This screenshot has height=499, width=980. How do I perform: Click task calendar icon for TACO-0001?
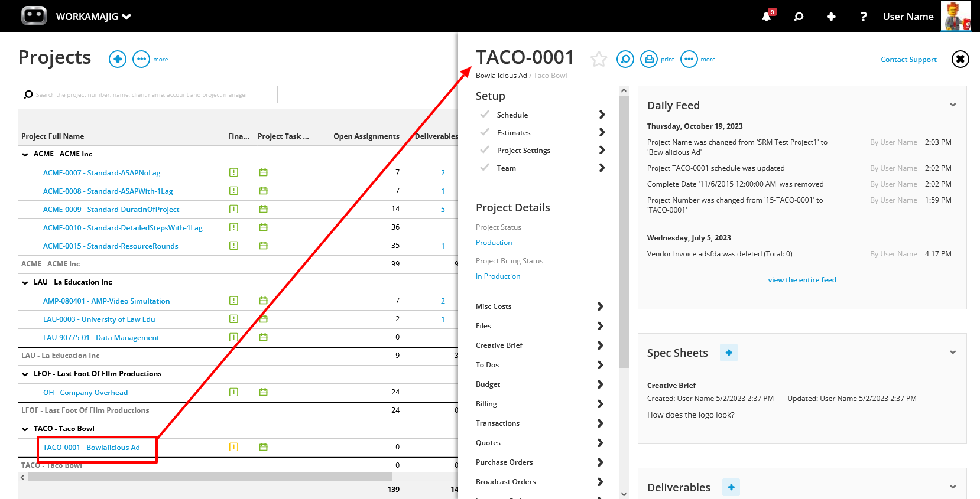pyautogui.click(x=263, y=447)
